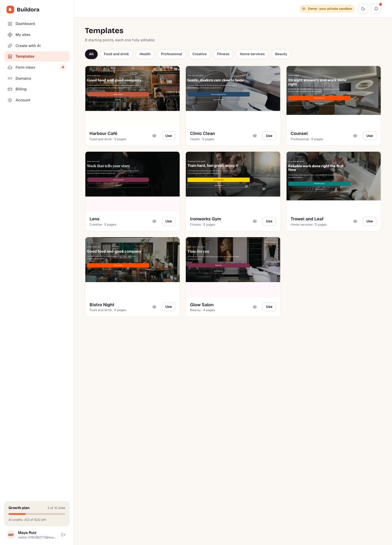Click the MR avatar circle
The height and width of the screenshot is (545, 392).
(11, 535)
